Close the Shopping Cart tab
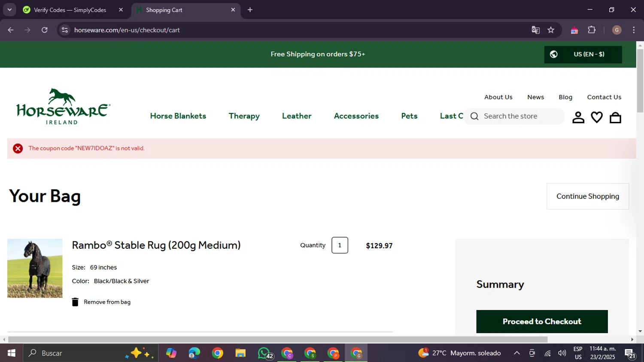This screenshot has height=362, width=644. click(233, 10)
